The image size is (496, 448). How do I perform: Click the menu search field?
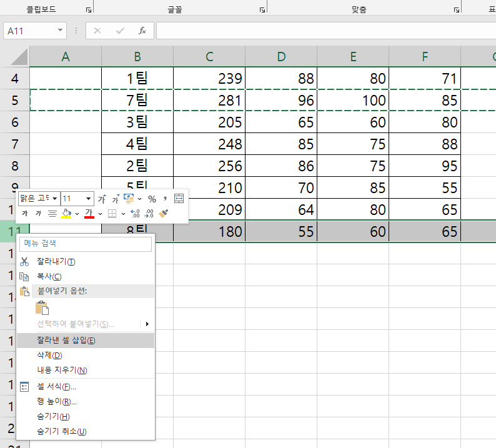(x=86, y=244)
